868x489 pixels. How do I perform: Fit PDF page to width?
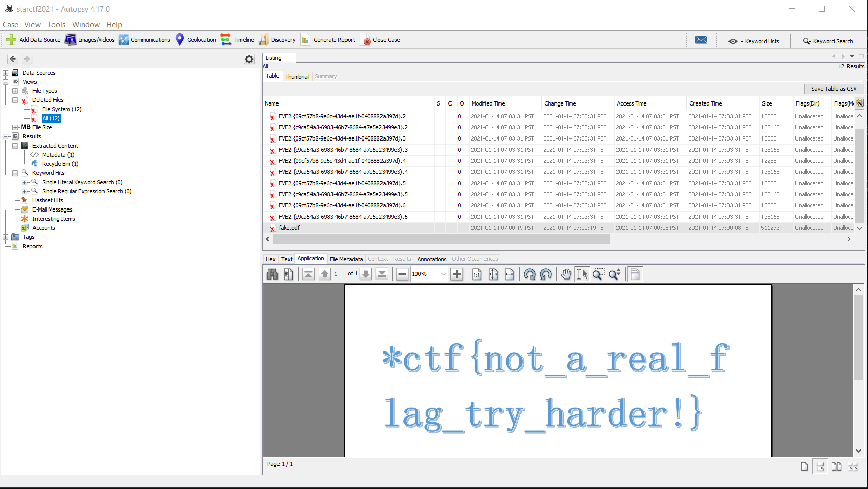point(509,274)
